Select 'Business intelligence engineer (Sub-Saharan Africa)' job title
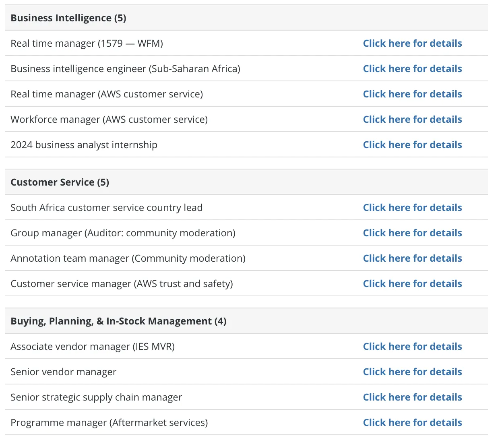 tap(126, 69)
